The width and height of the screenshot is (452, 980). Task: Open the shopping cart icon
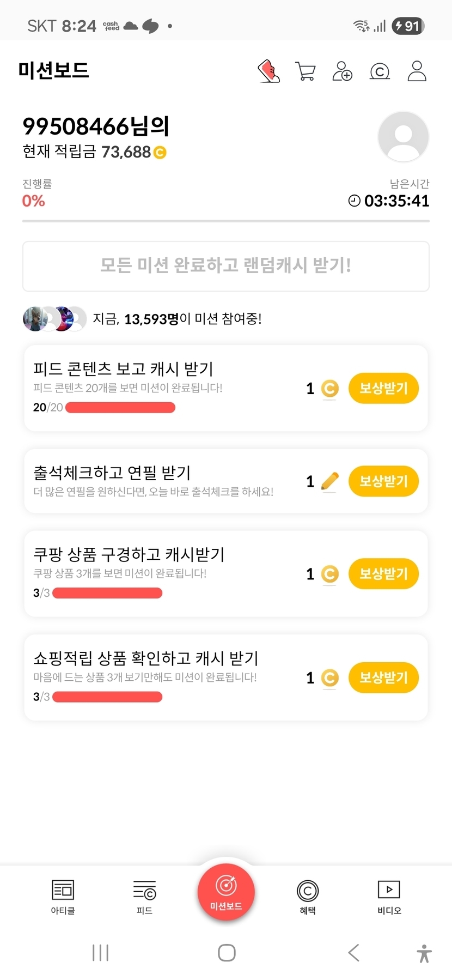[305, 71]
